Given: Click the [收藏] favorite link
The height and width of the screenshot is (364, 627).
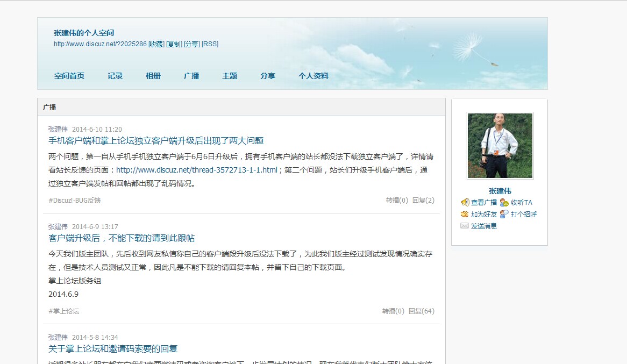Looking at the screenshot, I should (155, 44).
